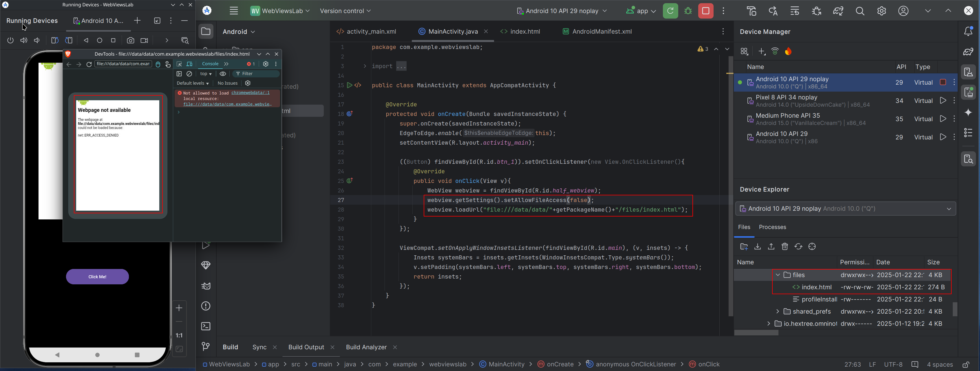Open DevTools settings gear
Image resolution: width=980 pixels, height=371 pixels.
(x=266, y=64)
